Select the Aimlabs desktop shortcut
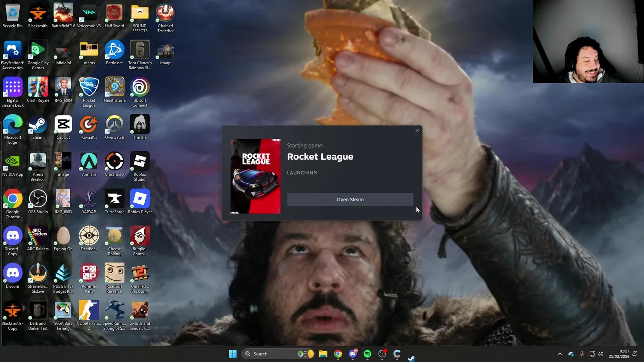The height and width of the screenshot is (362, 644). (x=89, y=165)
